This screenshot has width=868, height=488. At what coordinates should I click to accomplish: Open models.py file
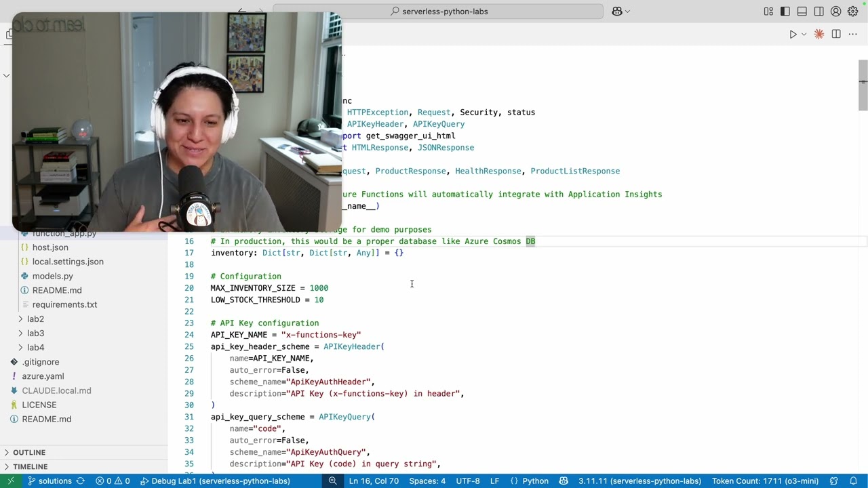[x=52, y=276]
